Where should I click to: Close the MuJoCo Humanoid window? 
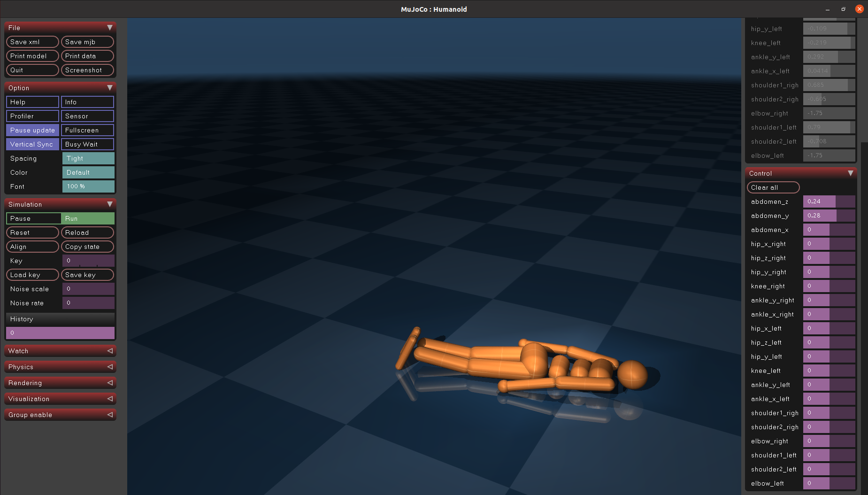point(860,9)
